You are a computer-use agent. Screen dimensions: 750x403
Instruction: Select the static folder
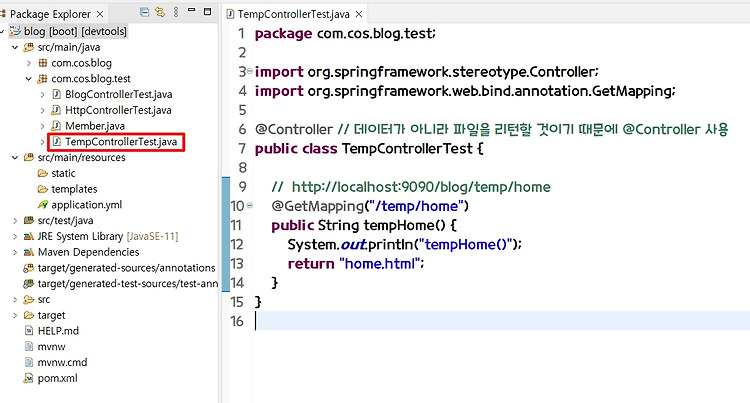[x=63, y=173]
